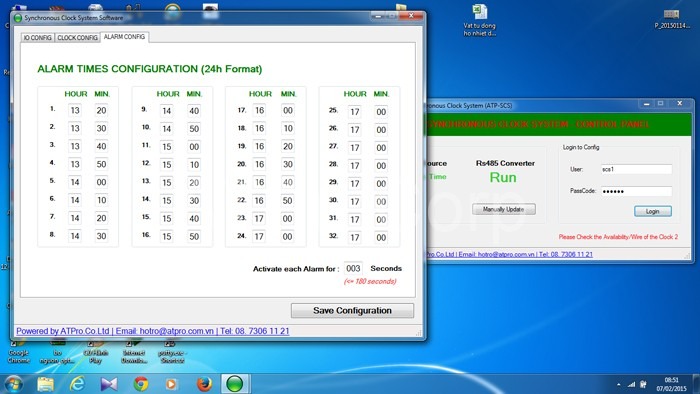Launch Firefox from the taskbar
This screenshot has width=700, height=394.
[204, 384]
